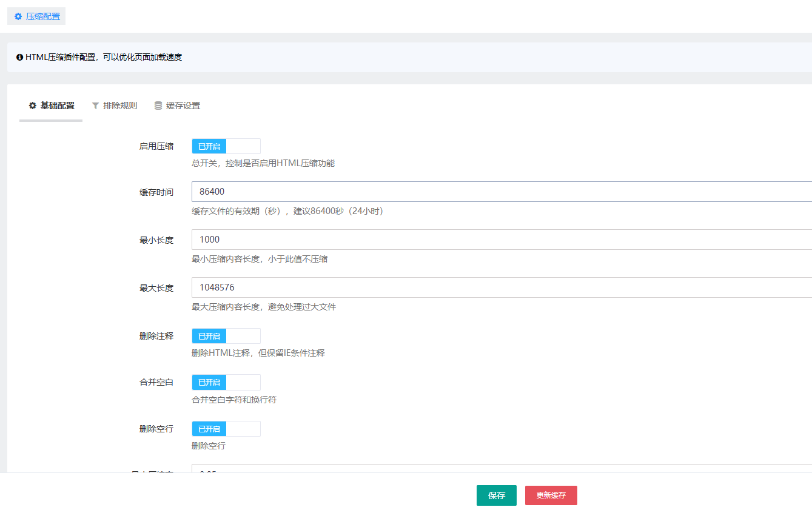Click the 最小长度 label
The image size is (812, 510).
click(x=156, y=240)
